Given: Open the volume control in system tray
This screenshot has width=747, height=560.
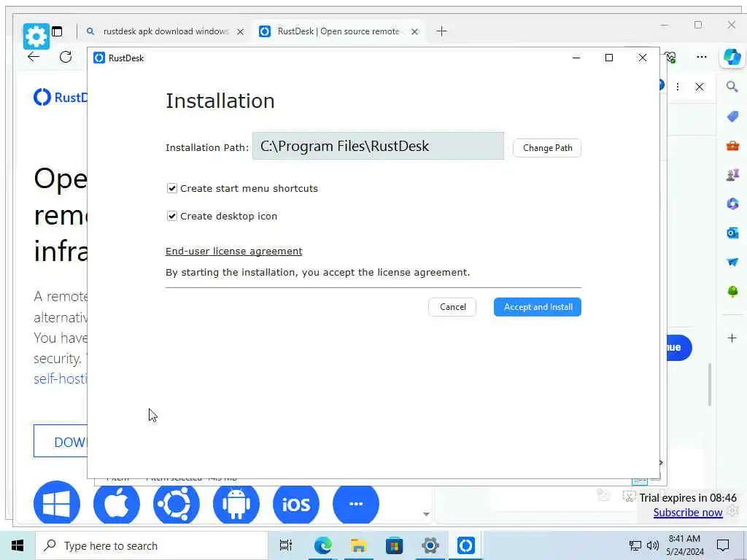Looking at the screenshot, I should 653,545.
